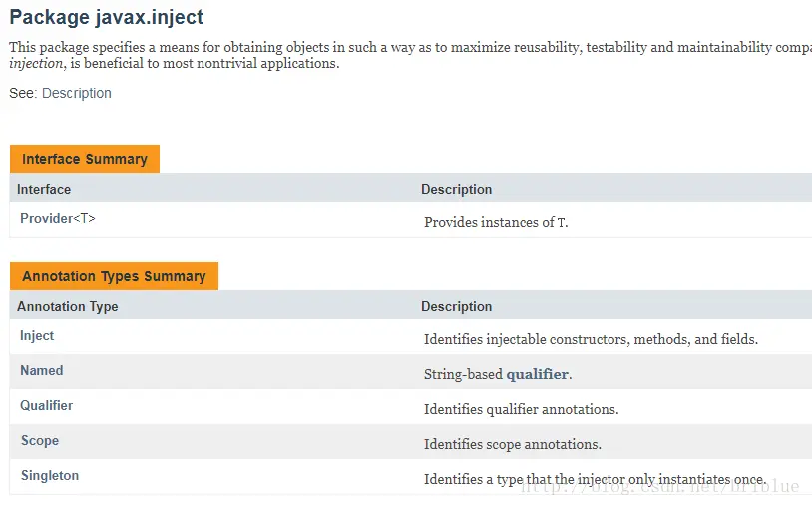Click the 'Identifies injectable constructors' description text
This screenshot has width=812, height=506.
(x=591, y=339)
